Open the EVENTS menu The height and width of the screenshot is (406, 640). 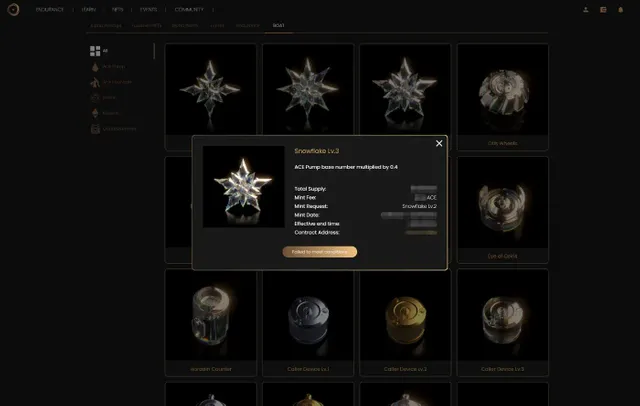point(149,9)
